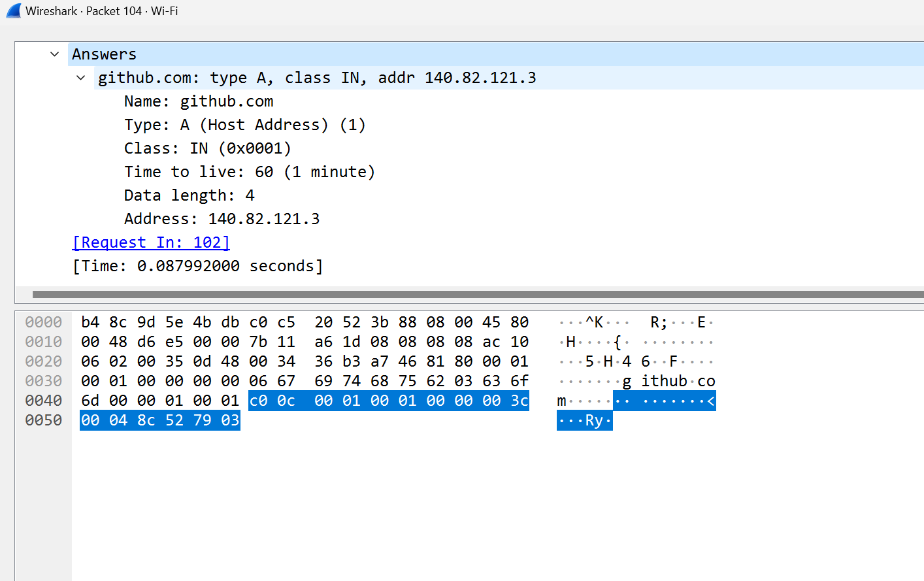Click the horizontal scrollbar of details pane
The height and width of the screenshot is (581, 924).
click(x=478, y=294)
